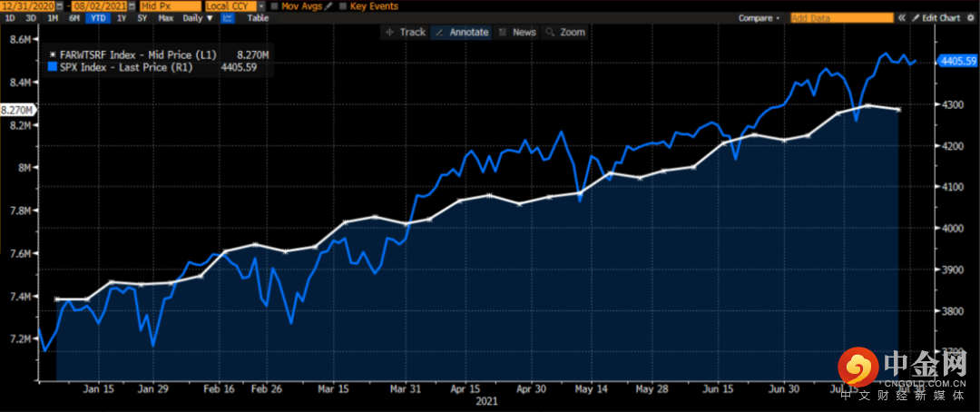Open chart settings gear

pyautogui.click(x=970, y=18)
